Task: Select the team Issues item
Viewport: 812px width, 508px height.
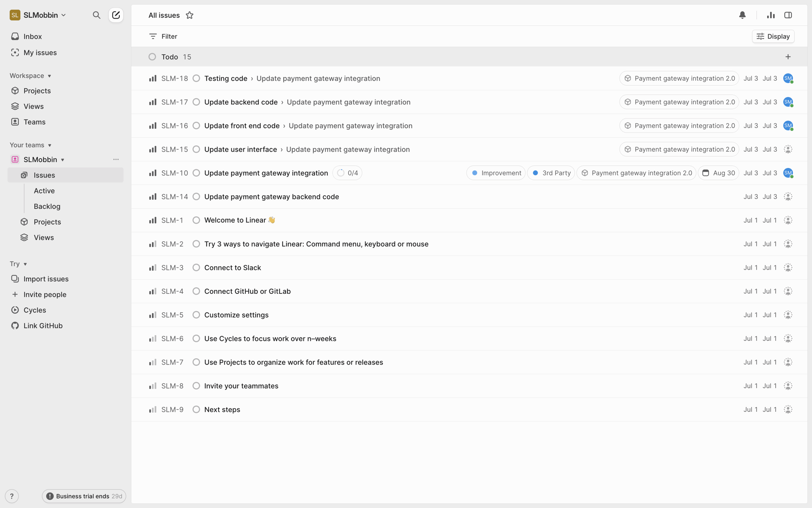Action: (x=66, y=175)
